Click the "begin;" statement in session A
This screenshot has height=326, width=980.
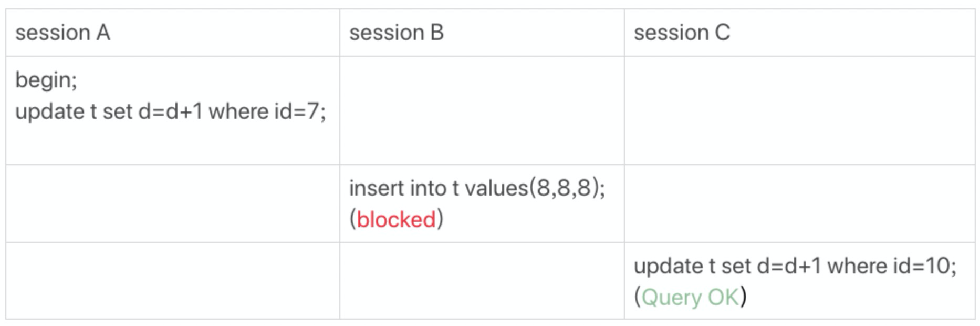[46, 80]
